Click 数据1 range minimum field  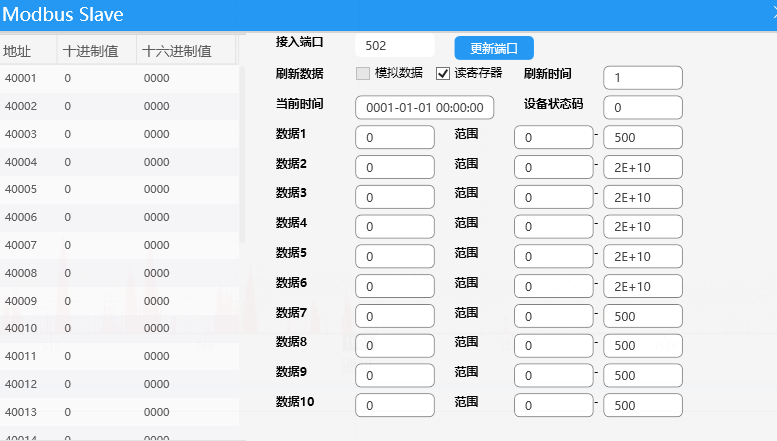[x=554, y=137]
